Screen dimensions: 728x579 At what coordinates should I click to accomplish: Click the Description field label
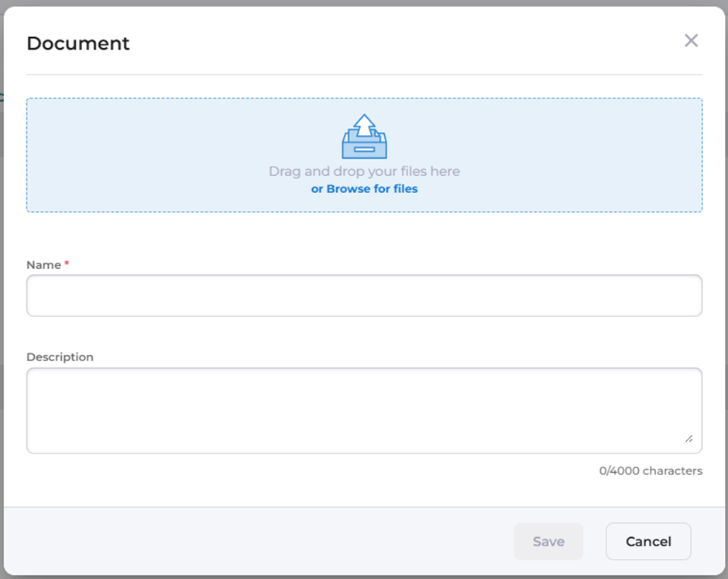[60, 357]
